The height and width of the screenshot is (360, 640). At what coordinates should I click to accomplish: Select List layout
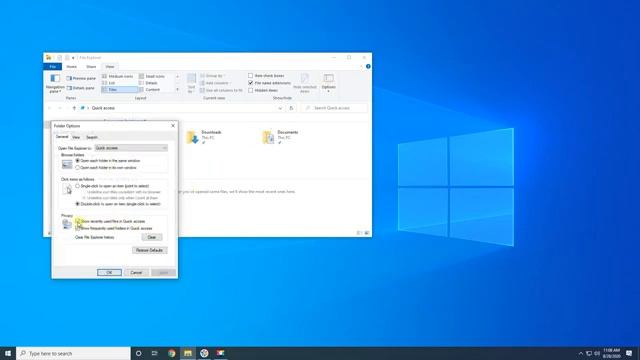point(109,83)
